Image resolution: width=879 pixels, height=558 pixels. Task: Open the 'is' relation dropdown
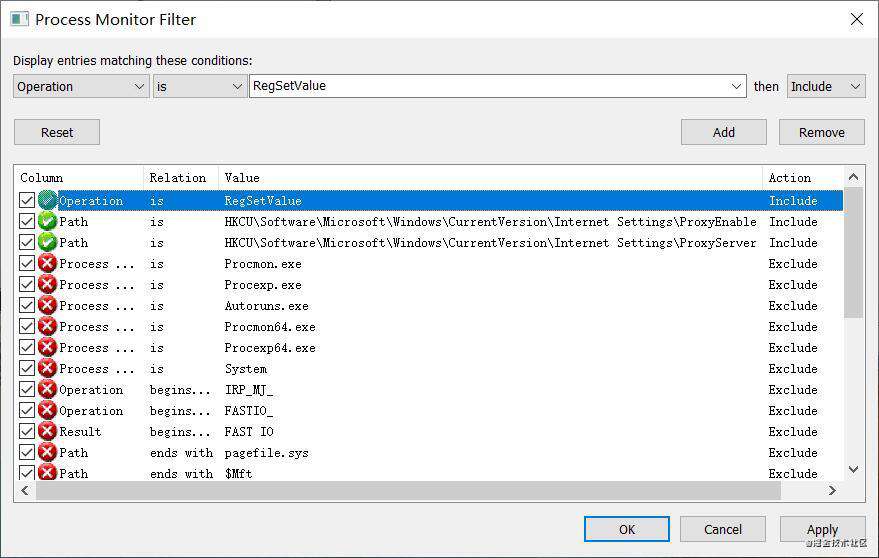(200, 86)
